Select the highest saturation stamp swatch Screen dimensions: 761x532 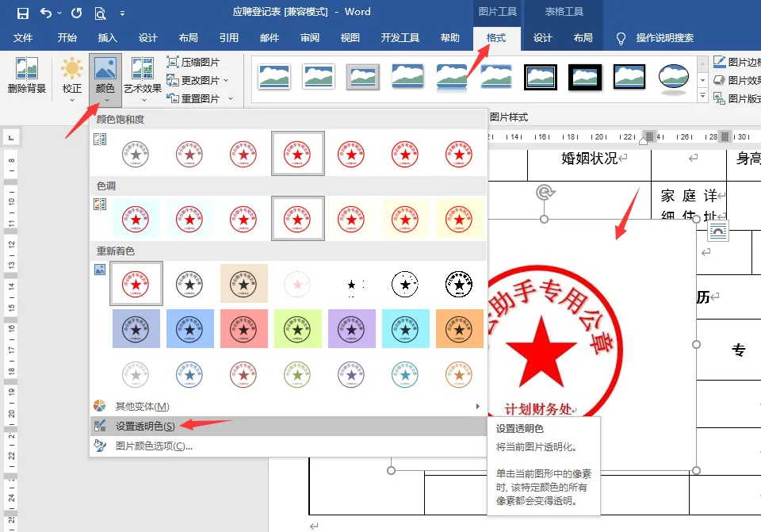point(459,155)
